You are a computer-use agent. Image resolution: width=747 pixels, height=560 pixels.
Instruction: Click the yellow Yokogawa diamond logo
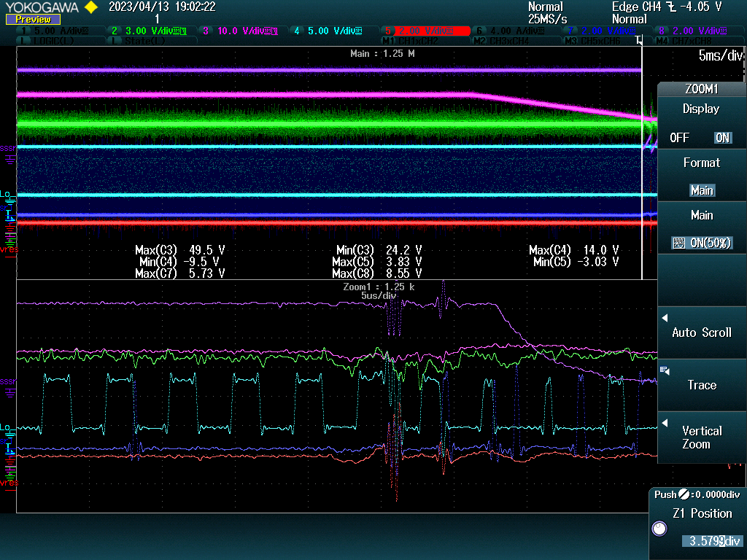coord(90,7)
